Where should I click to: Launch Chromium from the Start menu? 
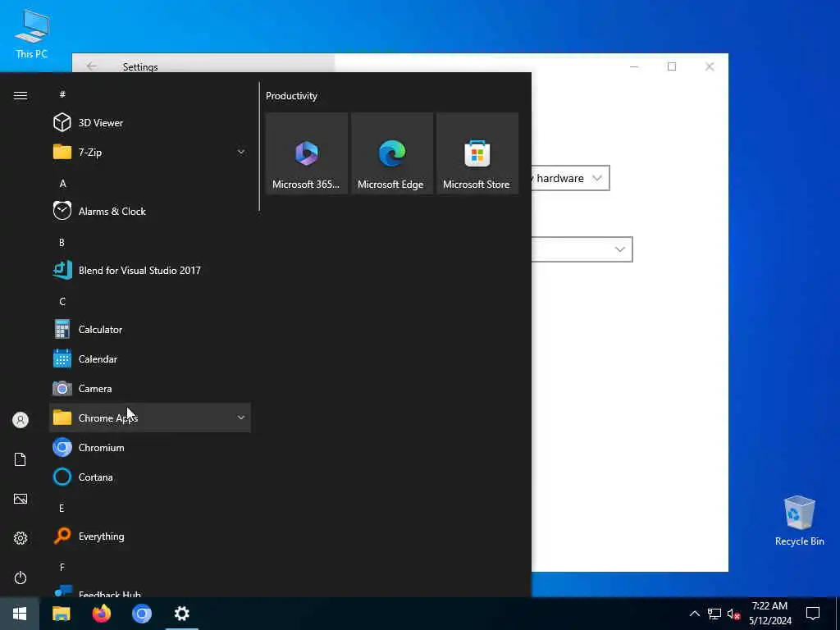[150, 447]
